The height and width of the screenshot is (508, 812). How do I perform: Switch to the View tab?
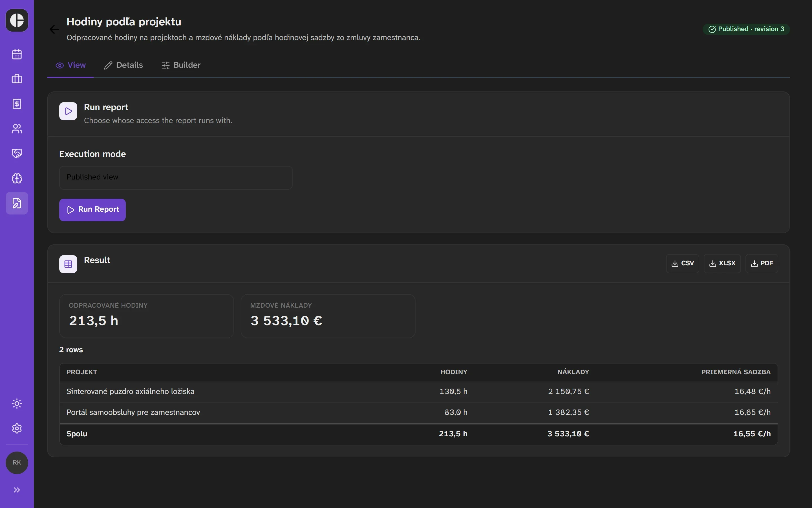(70, 65)
